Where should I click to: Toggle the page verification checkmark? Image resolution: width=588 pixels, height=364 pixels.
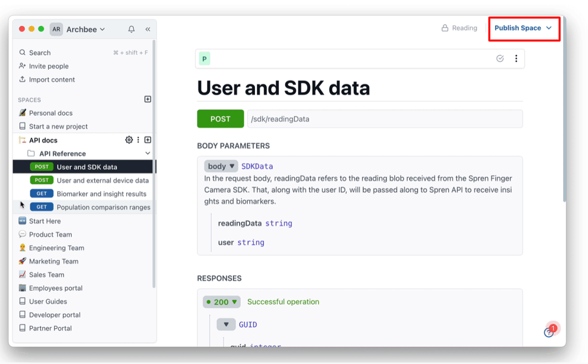[500, 58]
